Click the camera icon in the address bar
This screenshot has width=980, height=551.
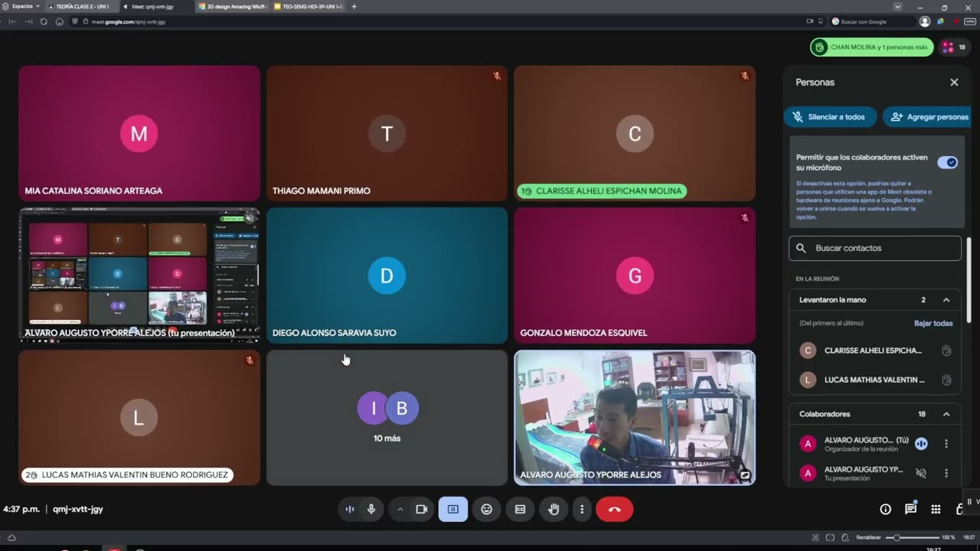809,21
